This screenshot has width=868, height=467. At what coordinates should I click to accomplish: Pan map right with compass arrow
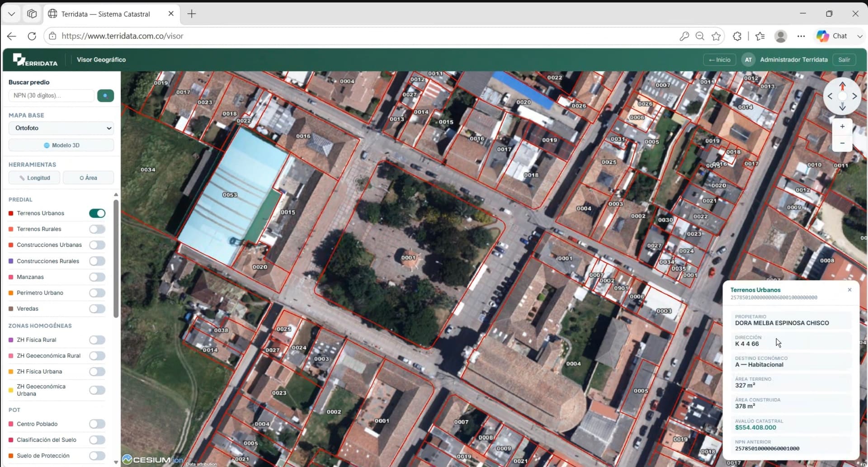(854, 96)
